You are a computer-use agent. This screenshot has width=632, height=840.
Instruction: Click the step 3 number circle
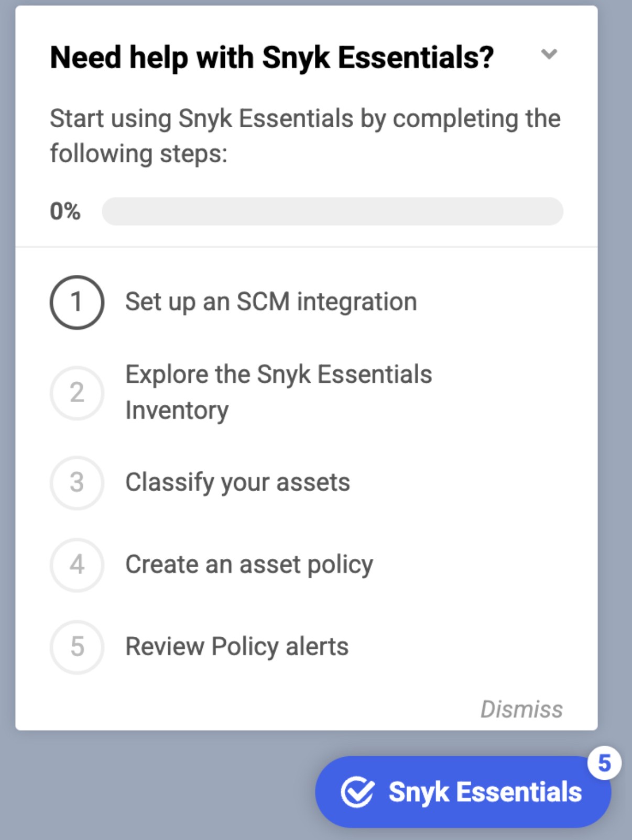click(77, 482)
